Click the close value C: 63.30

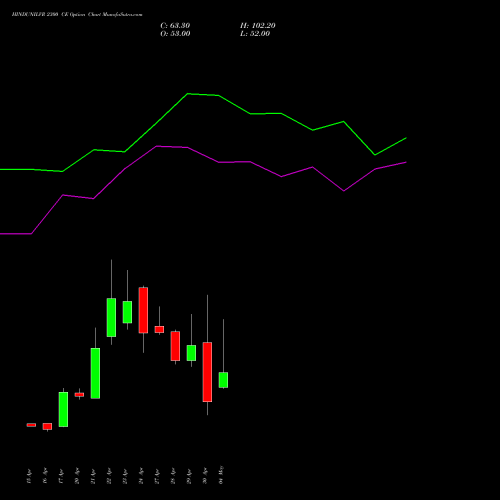(175, 26)
